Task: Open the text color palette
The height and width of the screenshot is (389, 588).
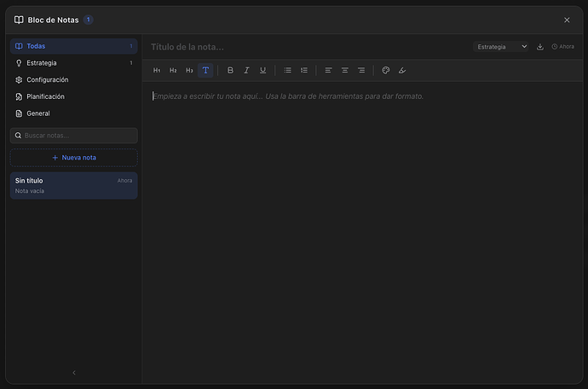Action: (385, 70)
